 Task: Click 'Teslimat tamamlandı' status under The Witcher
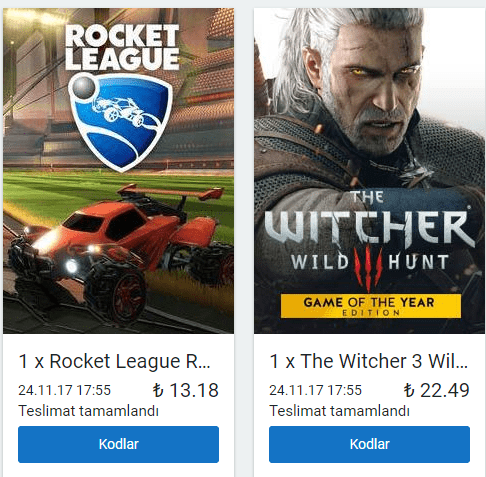pyautogui.click(x=339, y=411)
